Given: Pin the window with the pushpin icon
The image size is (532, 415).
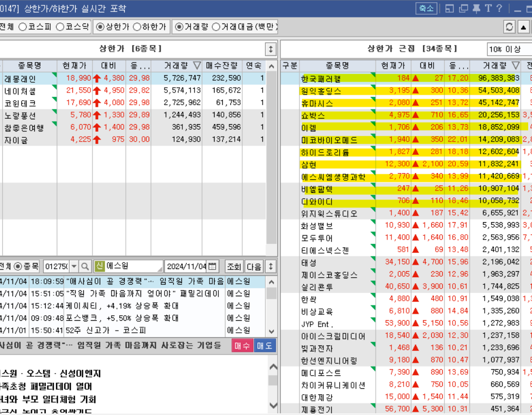Looking at the screenshot, I should [476, 9].
